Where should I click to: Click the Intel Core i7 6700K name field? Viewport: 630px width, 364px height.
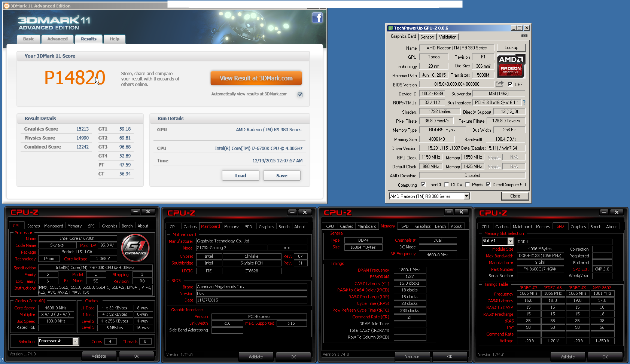click(77, 238)
